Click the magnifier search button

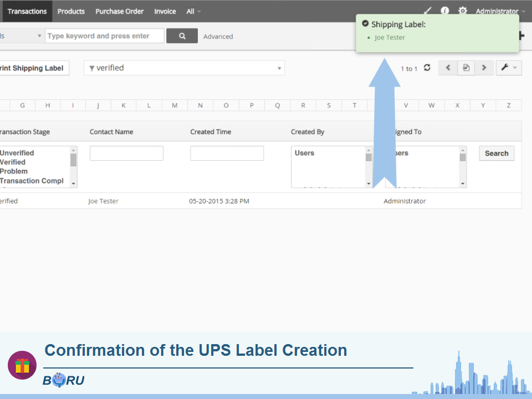(x=182, y=36)
